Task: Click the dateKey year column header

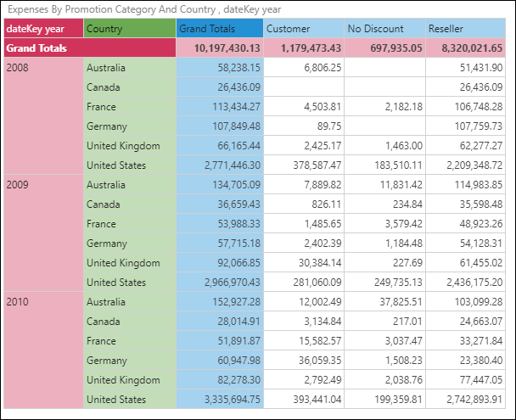Action: [43, 29]
